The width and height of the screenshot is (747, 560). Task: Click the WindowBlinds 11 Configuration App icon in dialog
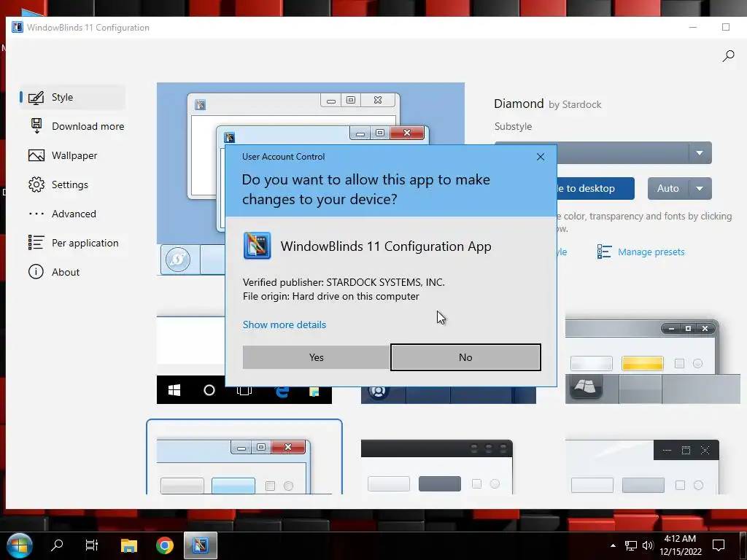pyautogui.click(x=258, y=246)
